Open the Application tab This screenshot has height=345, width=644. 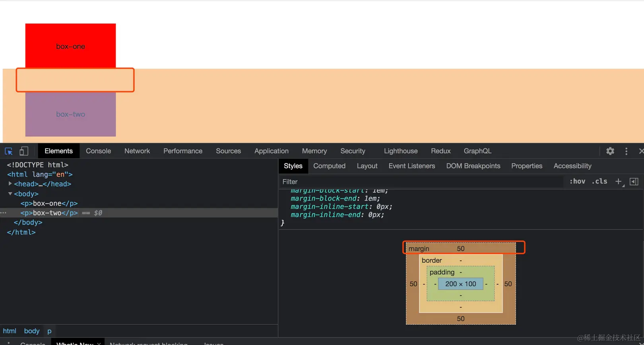pyautogui.click(x=272, y=151)
